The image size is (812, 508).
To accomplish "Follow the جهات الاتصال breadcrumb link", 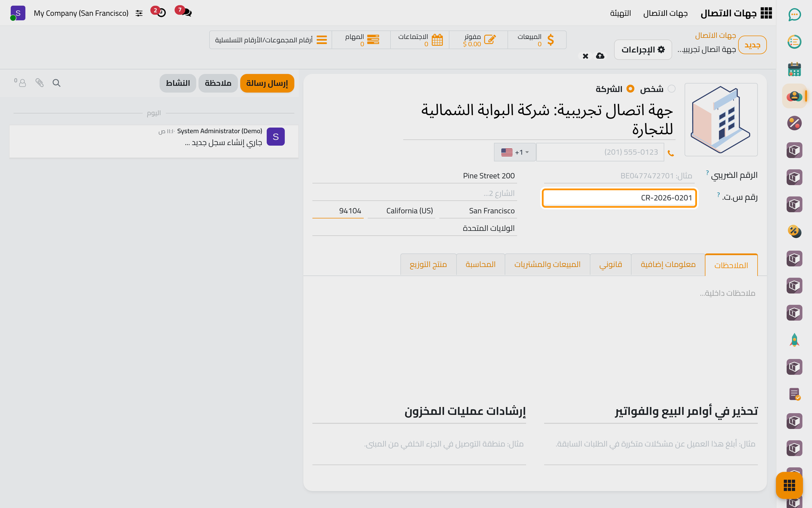I will pyautogui.click(x=715, y=36).
